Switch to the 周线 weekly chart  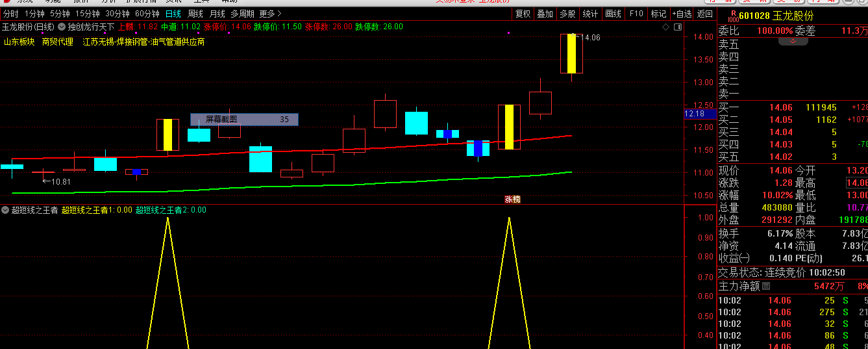195,14
